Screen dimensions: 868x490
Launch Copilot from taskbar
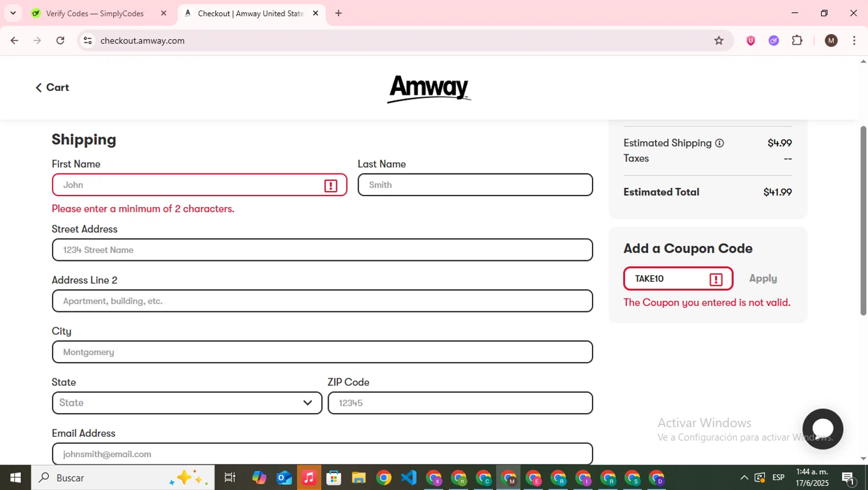click(x=259, y=478)
